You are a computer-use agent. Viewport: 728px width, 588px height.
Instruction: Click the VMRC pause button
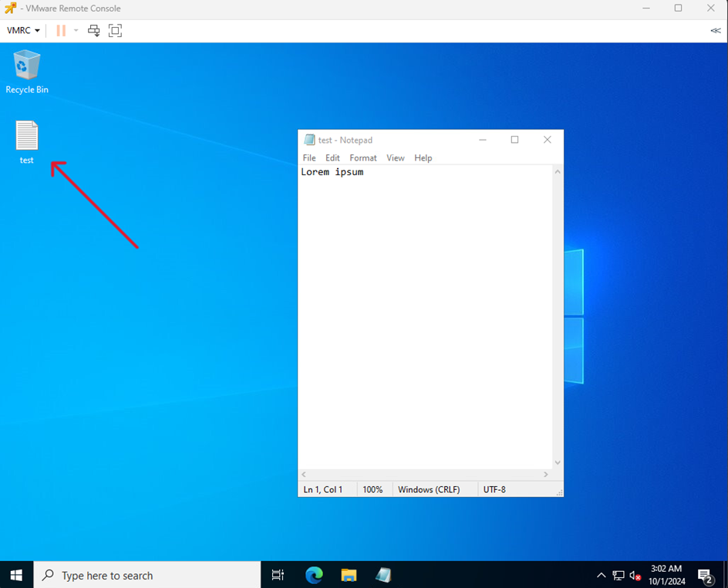[x=61, y=31]
